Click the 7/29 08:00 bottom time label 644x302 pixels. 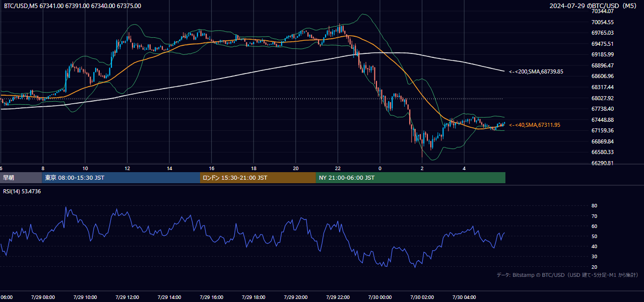(43, 297)
